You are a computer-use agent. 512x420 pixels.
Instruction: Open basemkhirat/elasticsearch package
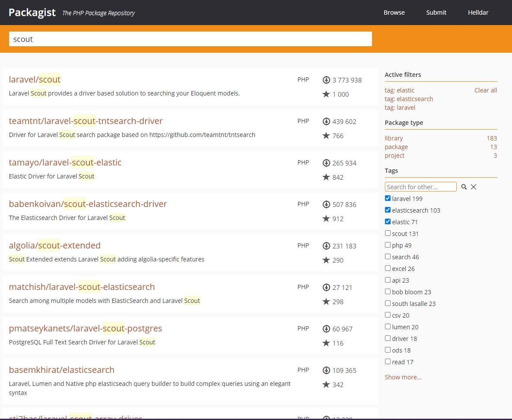[61, 370]
